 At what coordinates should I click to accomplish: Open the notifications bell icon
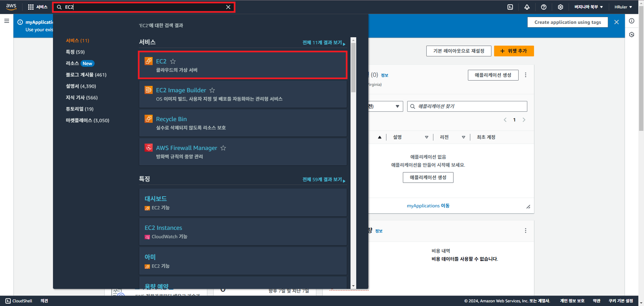coord(527,7)
